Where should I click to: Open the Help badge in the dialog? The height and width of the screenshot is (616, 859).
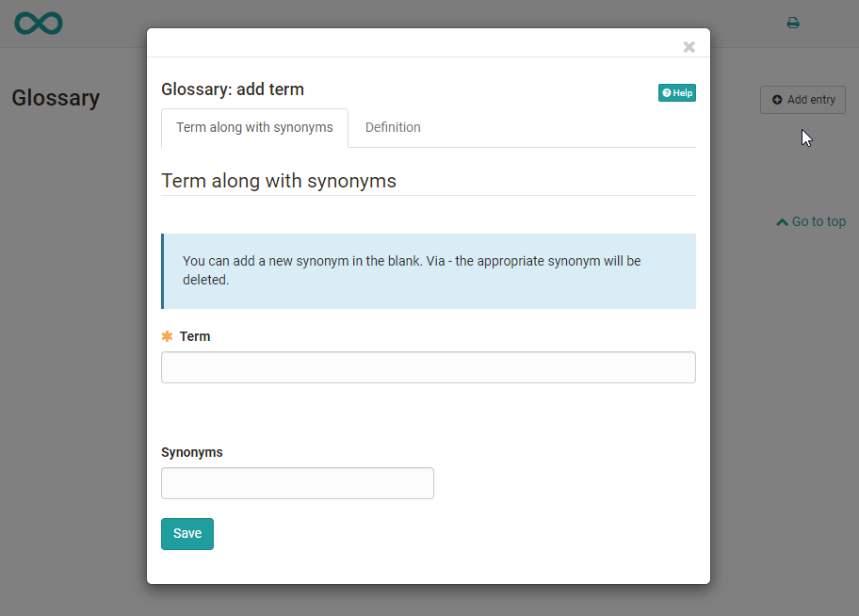pos(677,93)
